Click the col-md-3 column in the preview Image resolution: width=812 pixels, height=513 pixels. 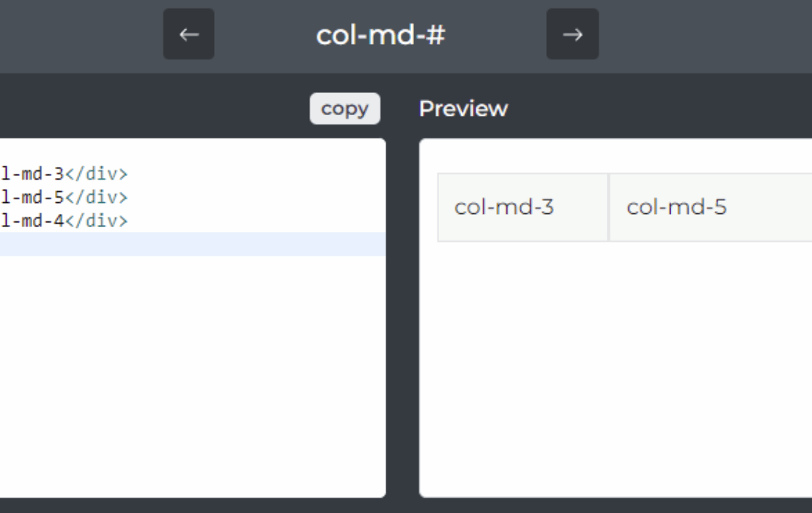522,208
